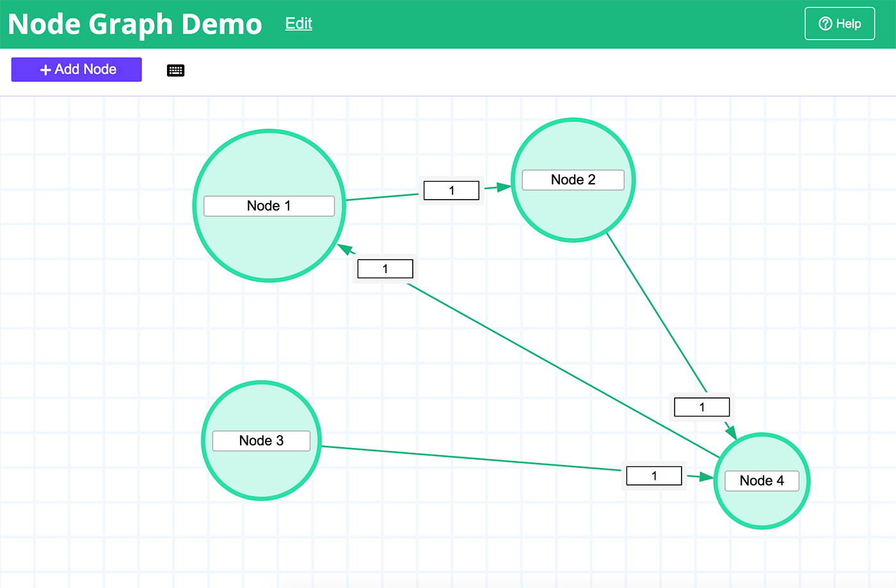Click the Add Node button
The width and height of the screenshot is (896, 588).
point(76,69)
